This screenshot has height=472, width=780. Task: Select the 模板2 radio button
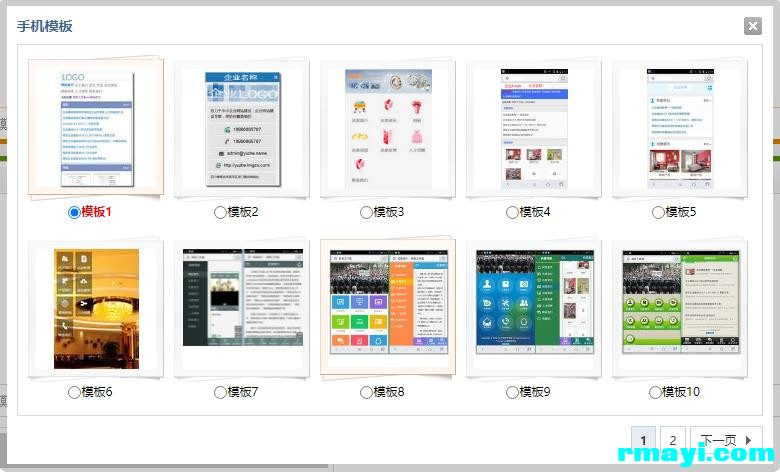220,212
